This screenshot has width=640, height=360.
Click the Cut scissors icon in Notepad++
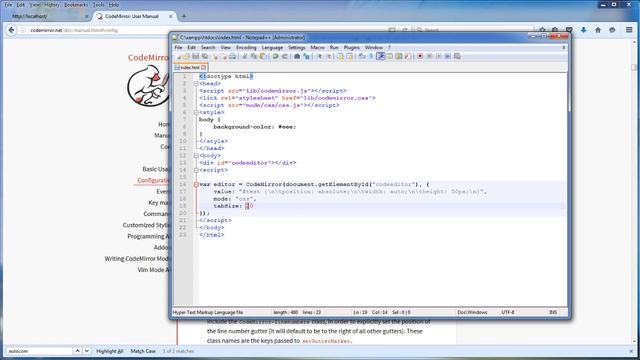(244, 56)
